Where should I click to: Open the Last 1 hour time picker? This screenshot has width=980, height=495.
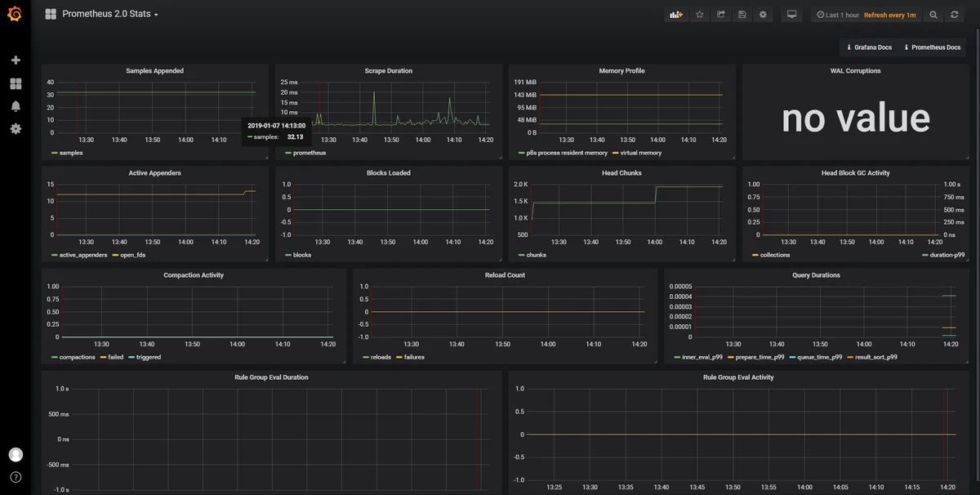click(838, 15)
